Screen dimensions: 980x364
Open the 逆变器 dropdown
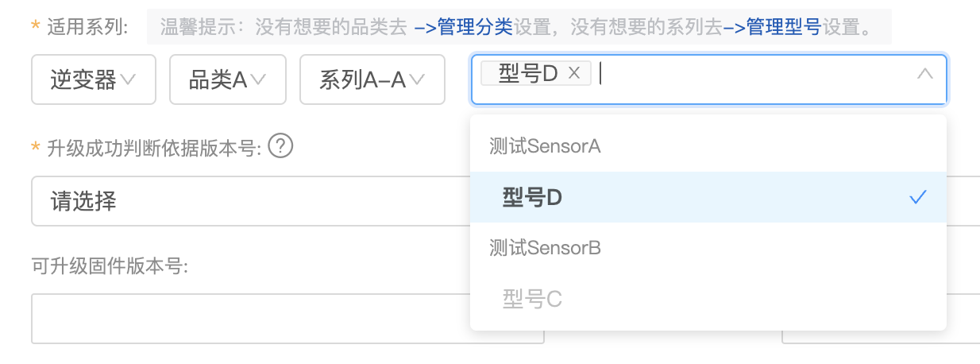tap(93, 79)
